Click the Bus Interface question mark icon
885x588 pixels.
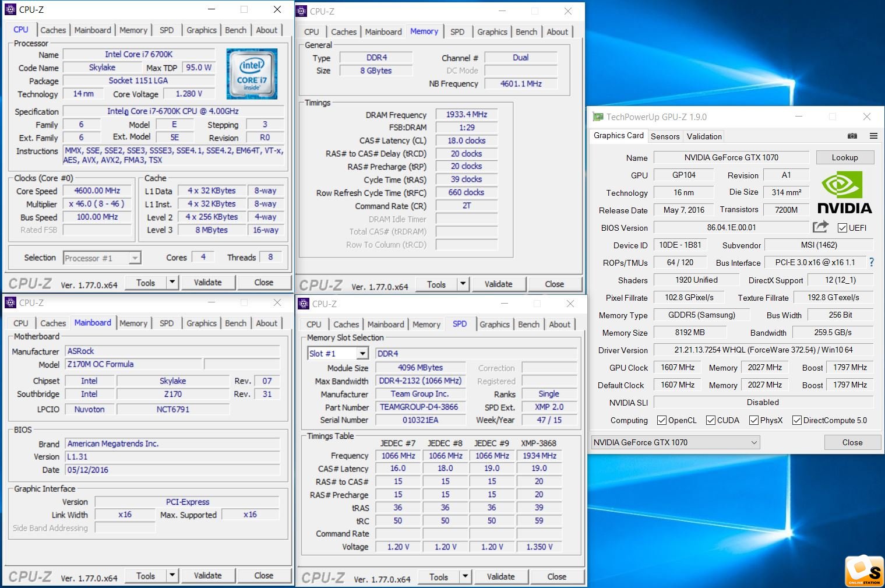coord(872,262)
